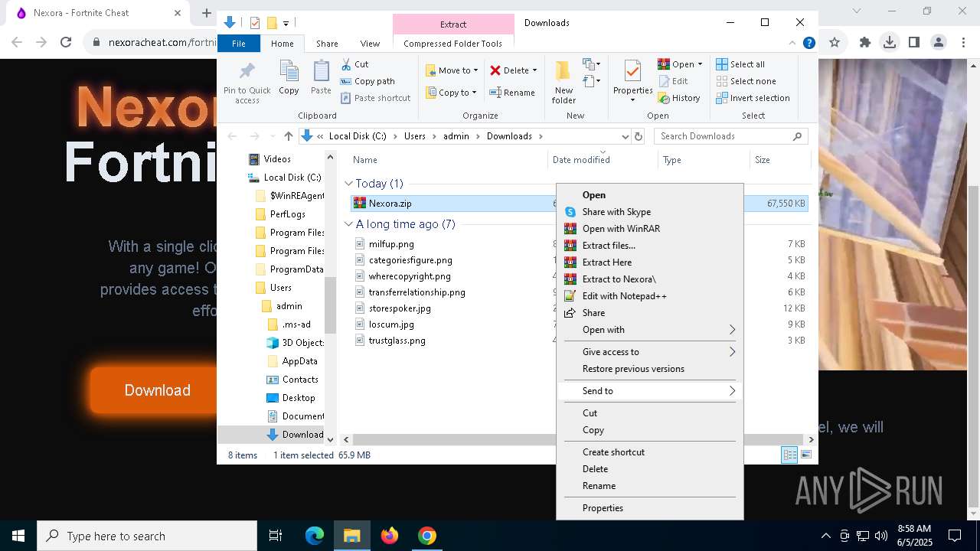The image size is (980, 551).
Task: Choose Edit with Notepad++
Action: point(649,296)
